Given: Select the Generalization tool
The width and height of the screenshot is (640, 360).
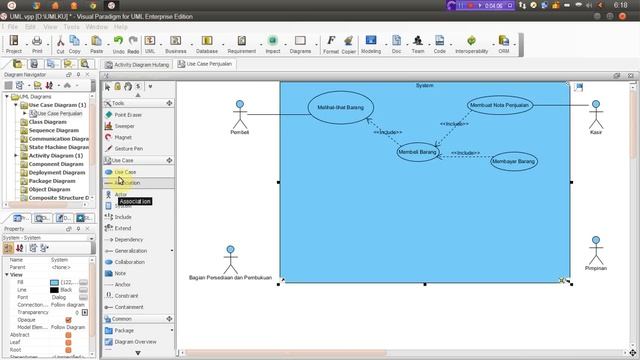Looking at the screenshot, I should (x=138, y=251).
